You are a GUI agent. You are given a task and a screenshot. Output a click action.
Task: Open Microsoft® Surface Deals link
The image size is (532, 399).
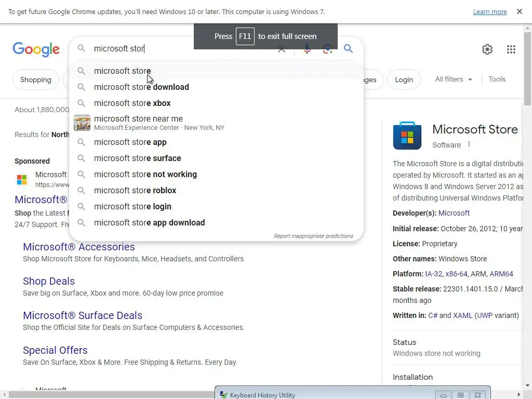(83, 315)
